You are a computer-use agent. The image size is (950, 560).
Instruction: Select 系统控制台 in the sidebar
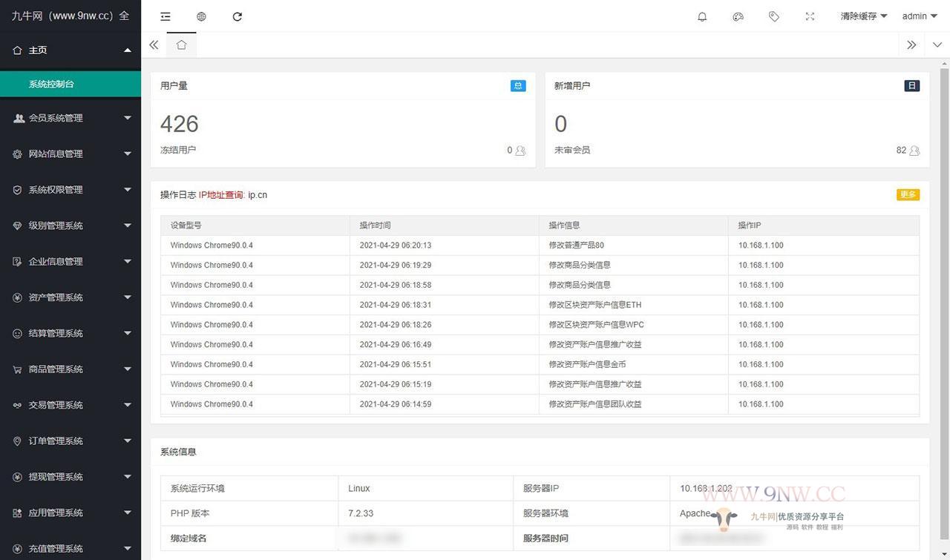(71, 84)
